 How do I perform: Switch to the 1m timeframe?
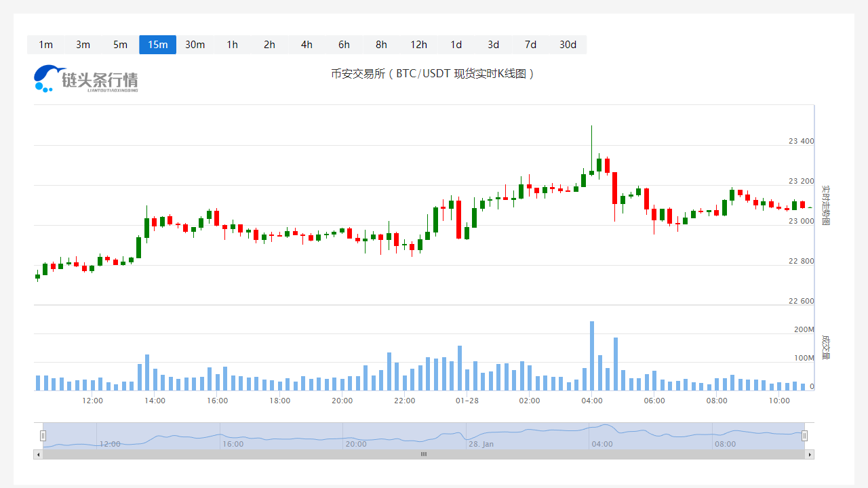(45, 45)
